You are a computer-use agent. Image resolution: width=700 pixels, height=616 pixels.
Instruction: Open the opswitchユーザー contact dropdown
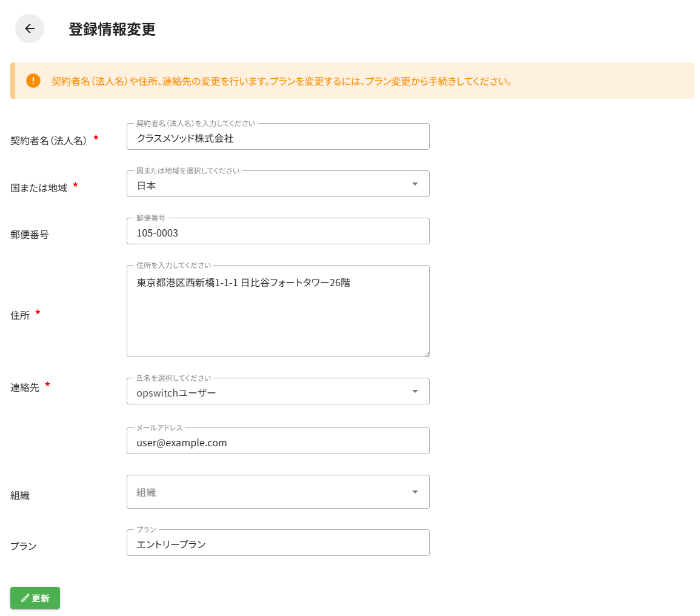click(267, 392)
